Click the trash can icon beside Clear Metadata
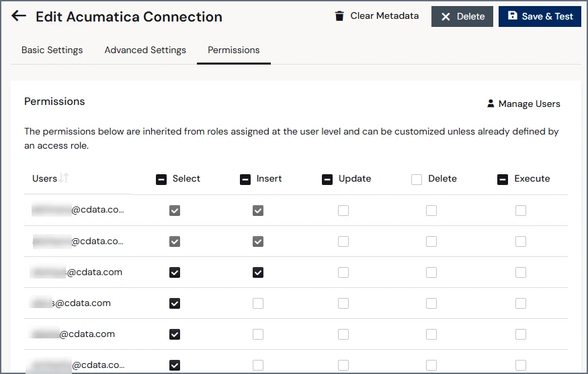Image resolution: width=588 pixels, height=374 pixels. [x=339, y=15]
